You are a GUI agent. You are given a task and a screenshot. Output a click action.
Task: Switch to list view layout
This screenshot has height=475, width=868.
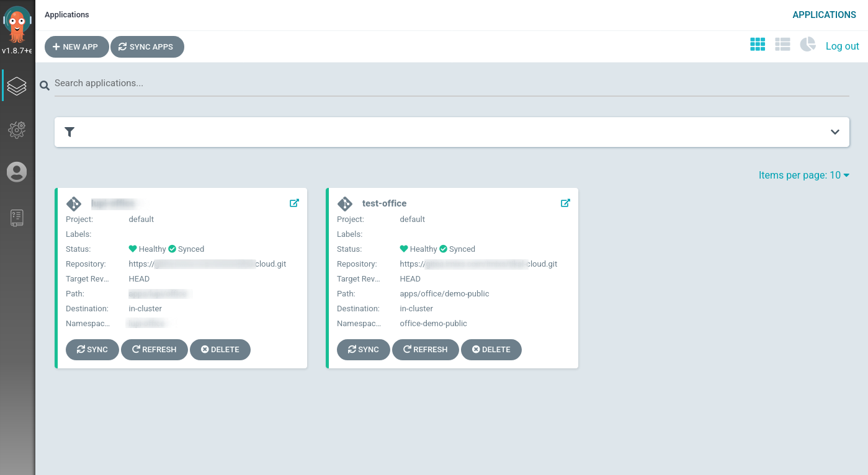(x=782, y=44)
